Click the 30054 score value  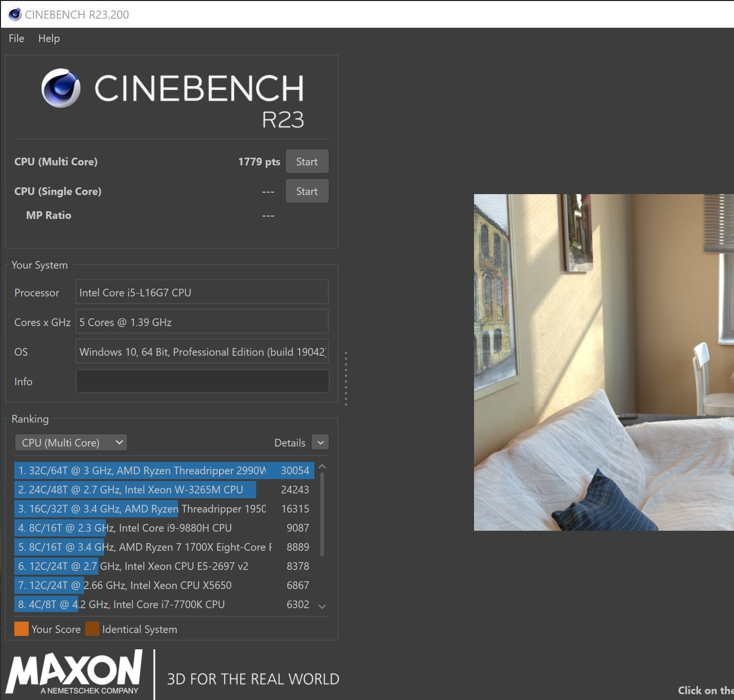295,470
